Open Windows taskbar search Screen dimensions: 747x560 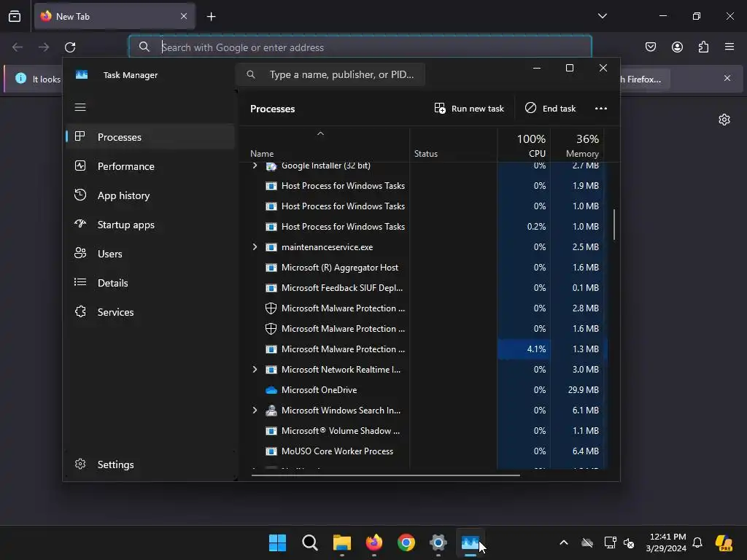(309, 542)
